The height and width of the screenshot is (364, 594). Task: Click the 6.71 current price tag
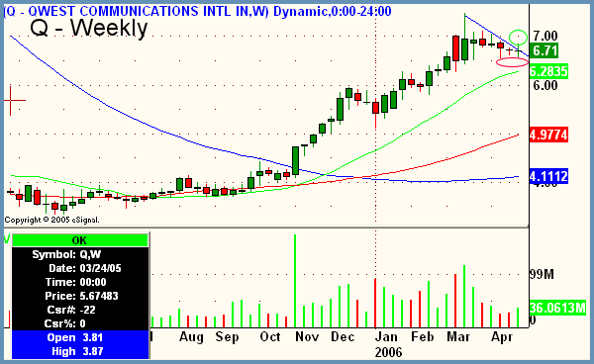544,50
